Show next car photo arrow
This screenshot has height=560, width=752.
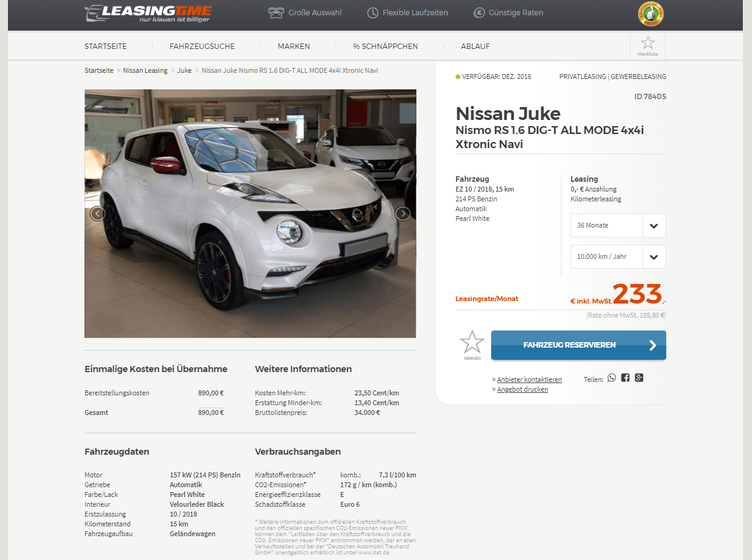403,214
